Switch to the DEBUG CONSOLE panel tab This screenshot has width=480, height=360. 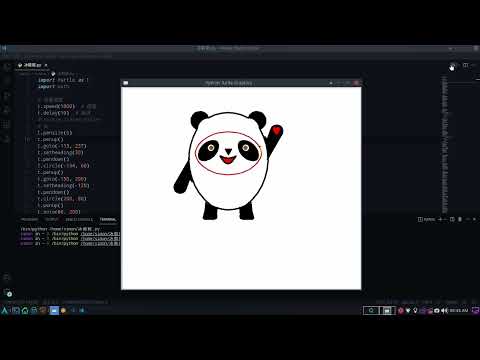pos(79,220)
